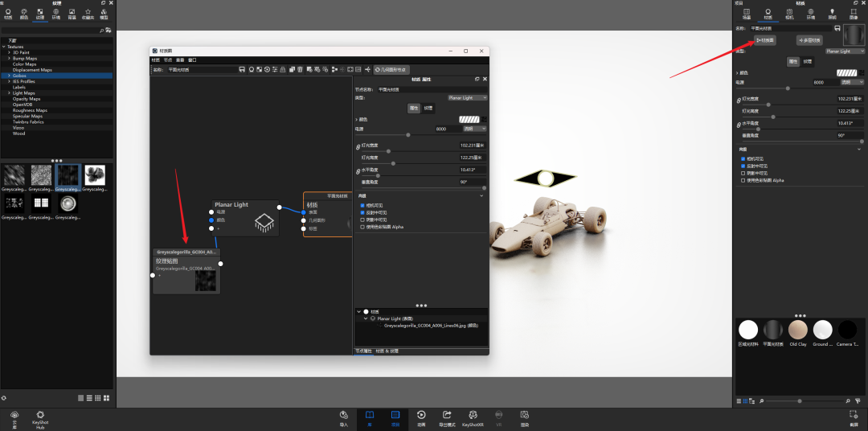This screenshot has height=431, width=868.
Task: Toggle Use Color Map Alpha in Material Graph
Action: tap(362, 227)
